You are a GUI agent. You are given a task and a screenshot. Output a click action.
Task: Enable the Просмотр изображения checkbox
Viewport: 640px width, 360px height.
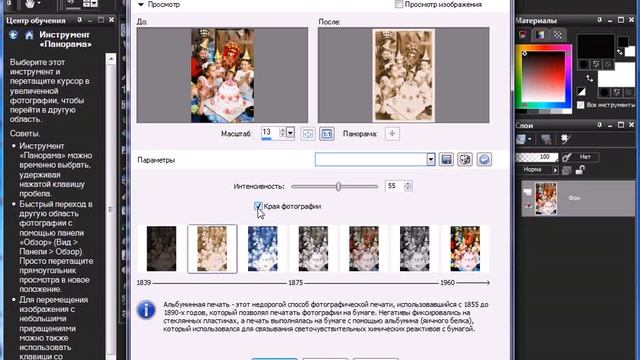coord(399,4)
